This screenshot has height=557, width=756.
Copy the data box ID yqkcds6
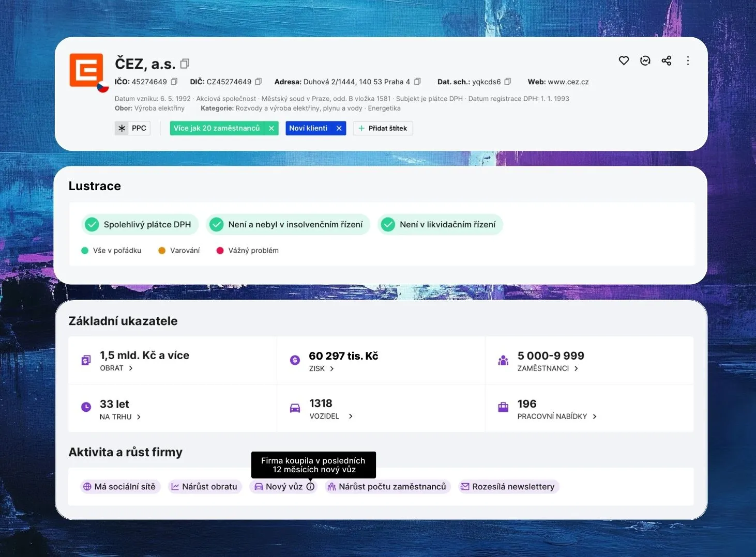pos(508,82)
